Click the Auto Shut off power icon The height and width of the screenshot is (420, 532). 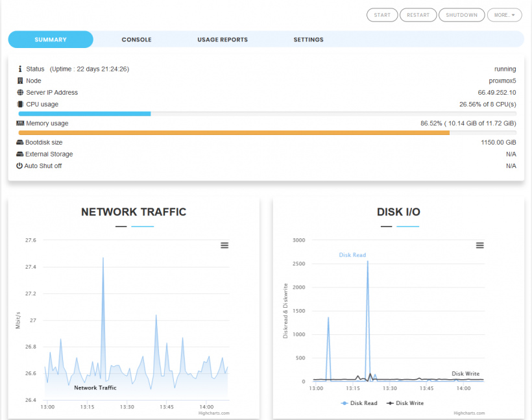(20, 166)
